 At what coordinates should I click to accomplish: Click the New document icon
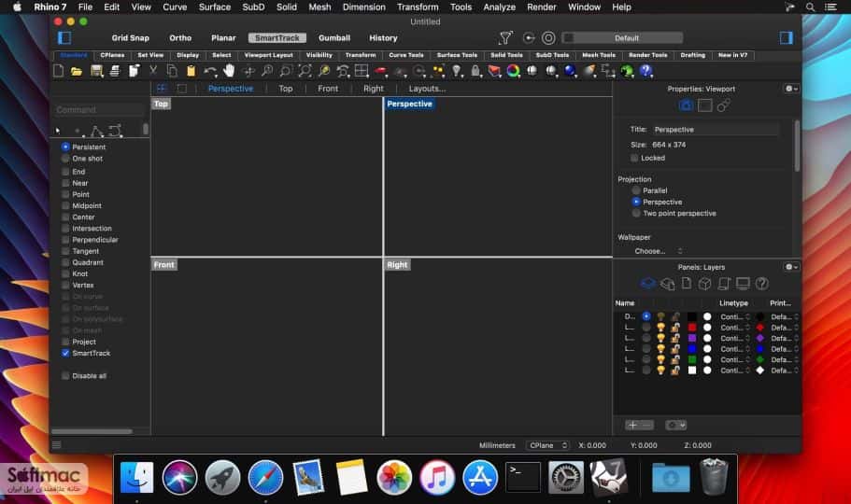pyautogui.click(x=59, y=71)
